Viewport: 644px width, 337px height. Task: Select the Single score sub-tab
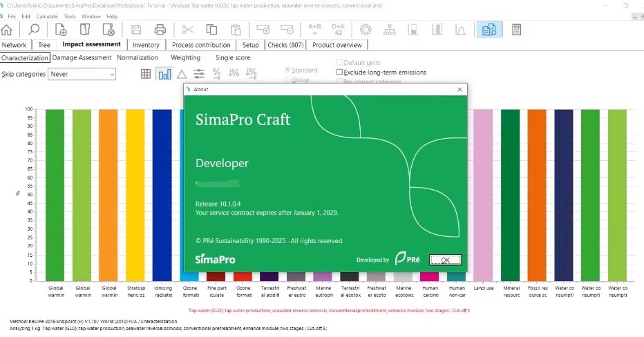pos(233,57)
